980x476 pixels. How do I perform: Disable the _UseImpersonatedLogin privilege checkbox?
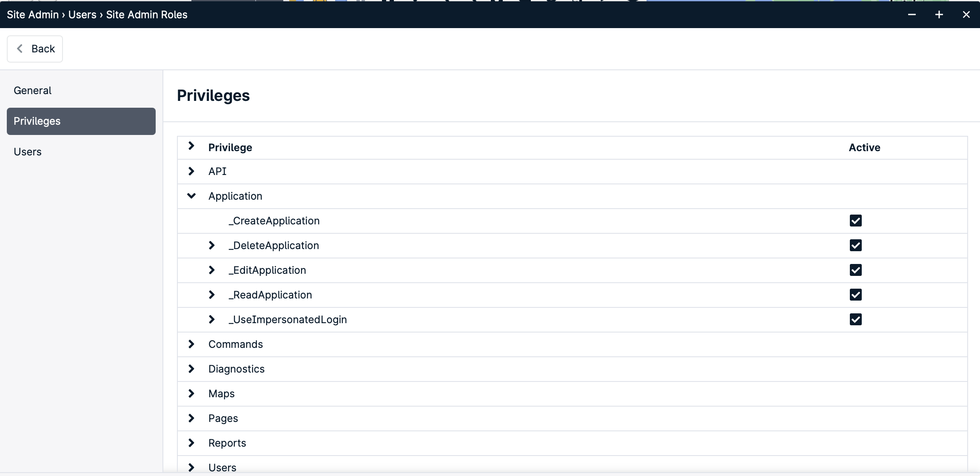856,319
